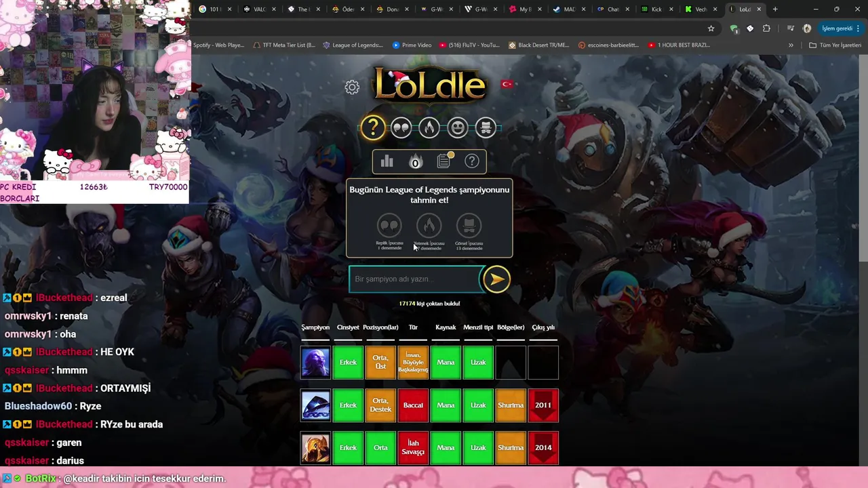Click the Yetenek İpucu ability hint
This screenshot has width=868, height=488.
click(429, 231)
